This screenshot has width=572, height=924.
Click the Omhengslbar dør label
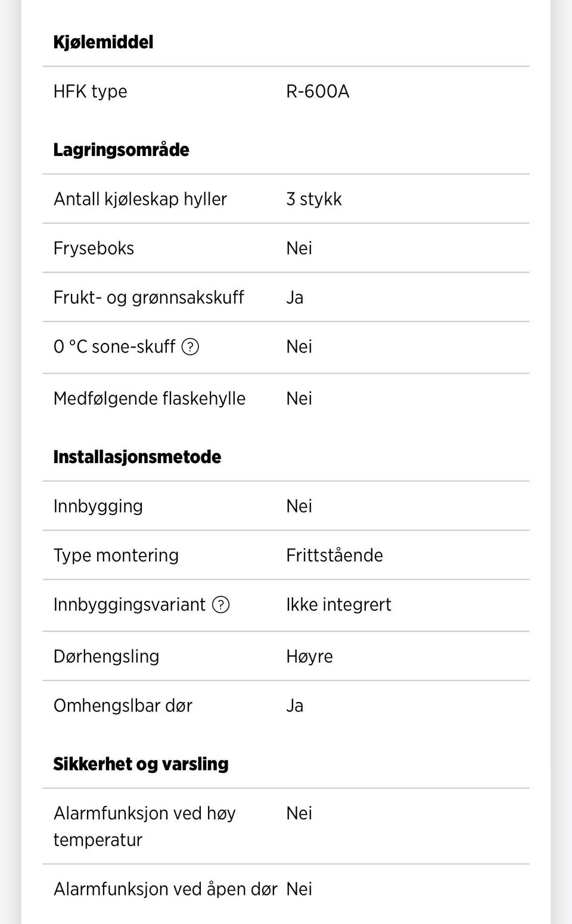click(123, 706)
